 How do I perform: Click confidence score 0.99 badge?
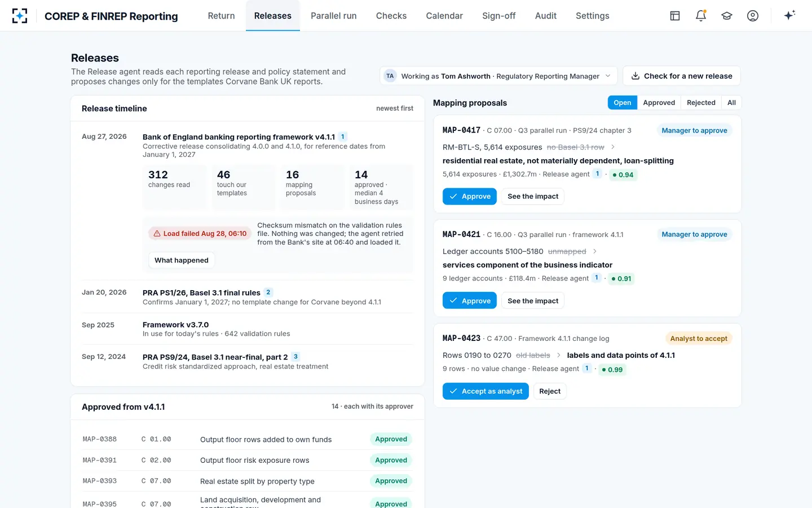[x=612, y=370]
